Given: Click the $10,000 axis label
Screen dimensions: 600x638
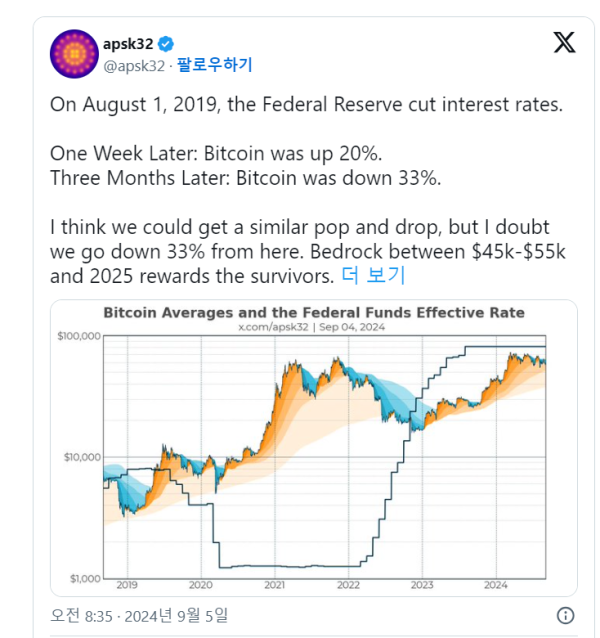Looking at the screenshot, I should click(79, 457).
